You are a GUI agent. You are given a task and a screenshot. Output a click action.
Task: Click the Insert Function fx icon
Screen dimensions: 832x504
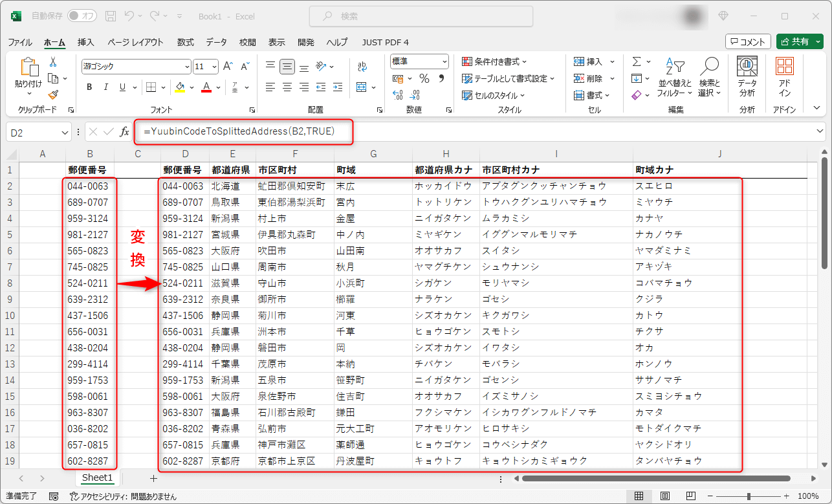coord(125,132)
